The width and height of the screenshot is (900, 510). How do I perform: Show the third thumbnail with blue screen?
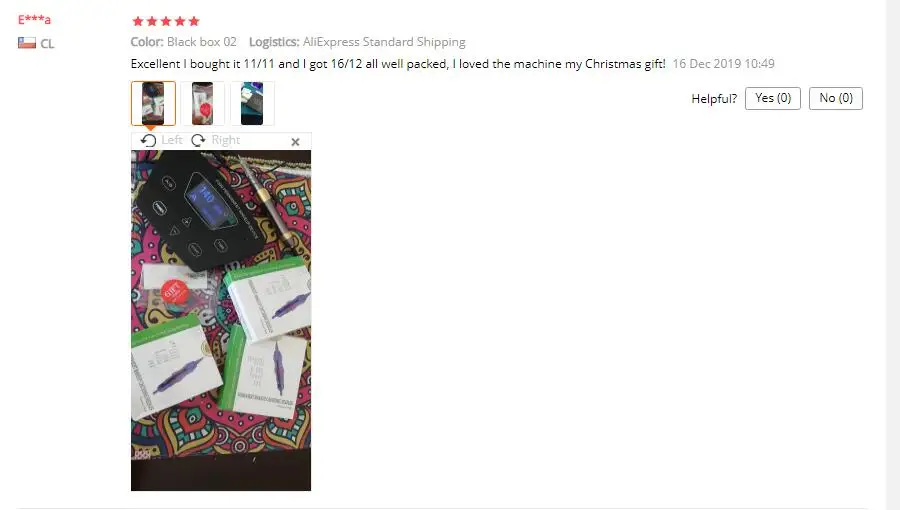pos(252,103)
